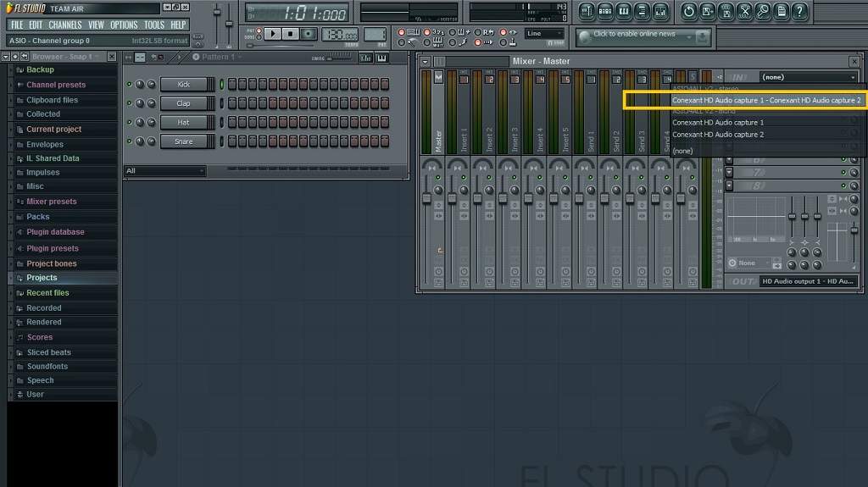Show the Browser toolbar icon
The image size is (868, 487).
[x=643, y=11]
